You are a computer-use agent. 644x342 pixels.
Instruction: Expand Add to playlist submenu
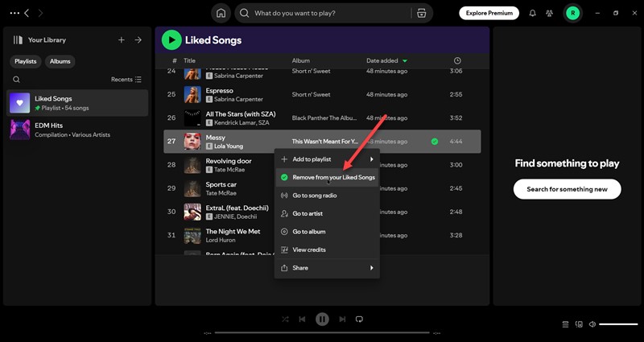pyautogui.click(x=327, y=159)
